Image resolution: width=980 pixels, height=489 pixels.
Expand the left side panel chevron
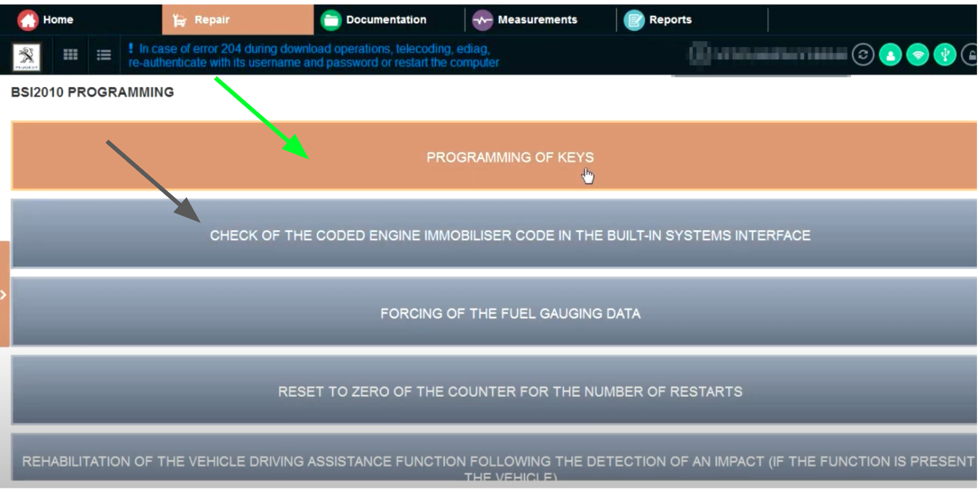pos(4,295)
